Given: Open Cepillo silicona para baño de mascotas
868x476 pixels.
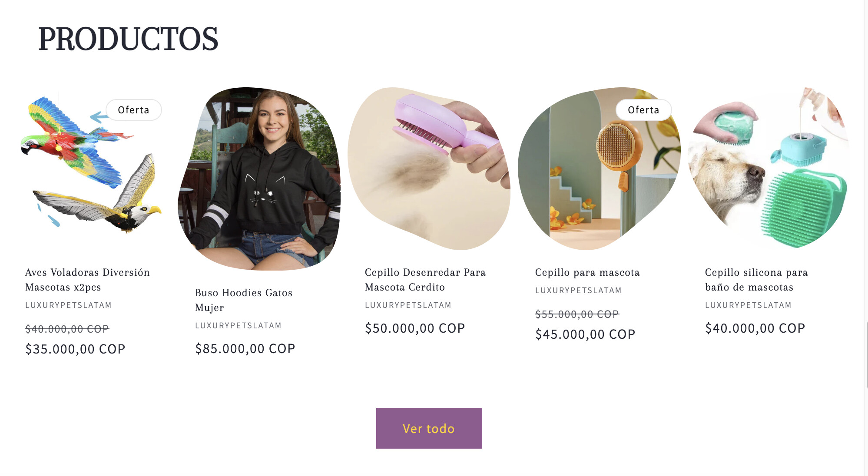Looking at the screenshot, I should 756,280.
